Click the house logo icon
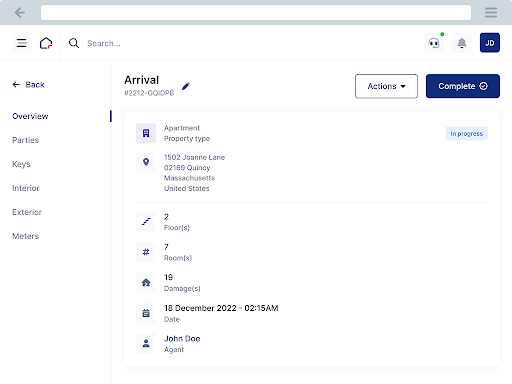The image size is (512, 384). coord(46,43)
